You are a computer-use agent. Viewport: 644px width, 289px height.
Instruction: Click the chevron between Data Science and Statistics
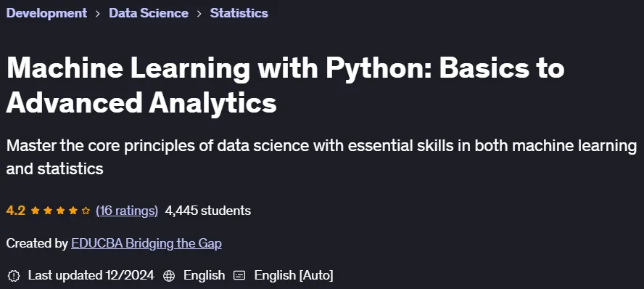pyautogui.click(x=199, y=14)
